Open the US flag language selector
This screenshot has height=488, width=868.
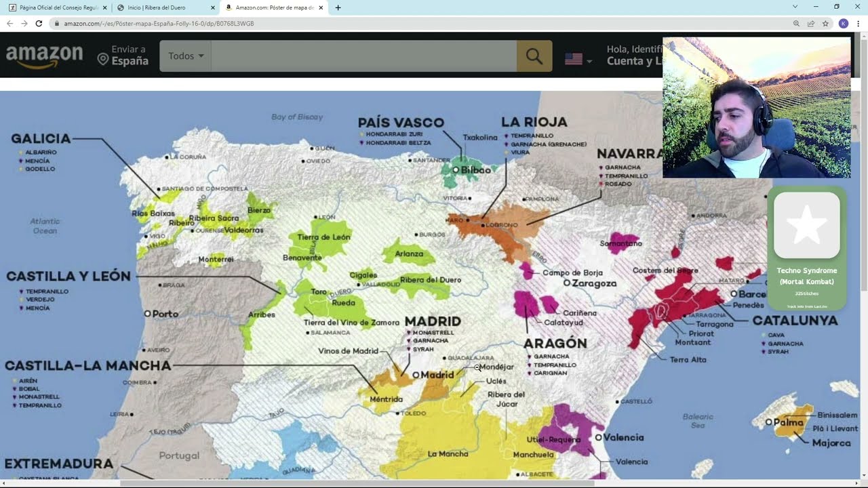(578, 60)
